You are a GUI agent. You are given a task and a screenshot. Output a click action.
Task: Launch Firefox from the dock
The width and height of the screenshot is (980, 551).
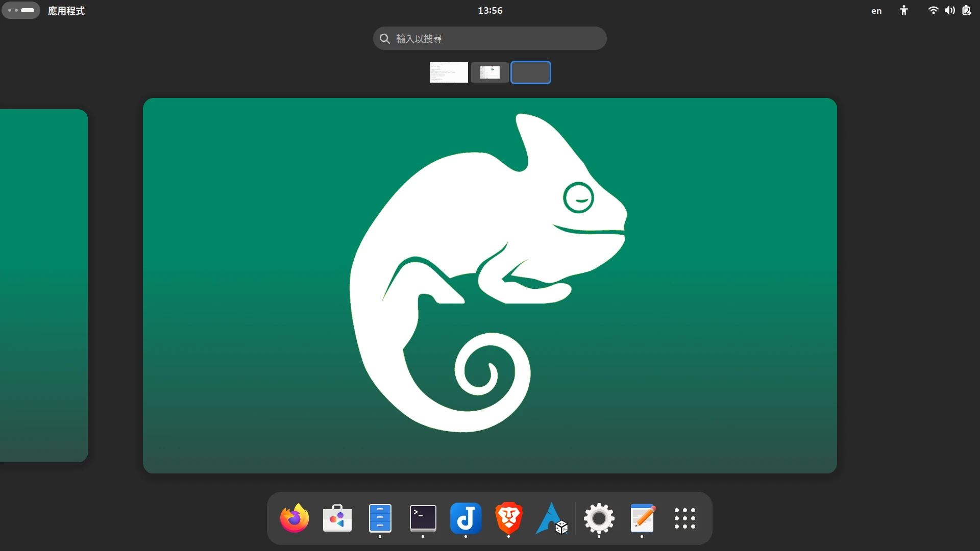tap(295, 518)
